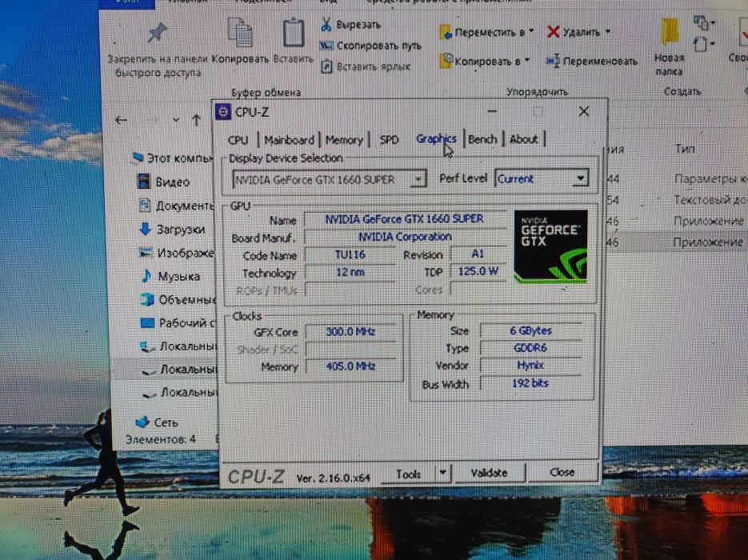748x560 pixels.
Task: Click the CPU-Z title bar icon
Action: [x=222, y=112]
